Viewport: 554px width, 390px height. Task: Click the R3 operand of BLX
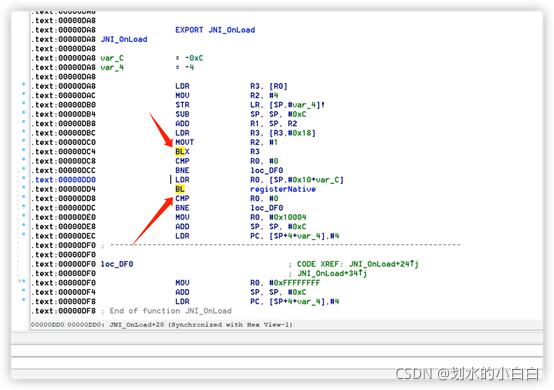255,152
